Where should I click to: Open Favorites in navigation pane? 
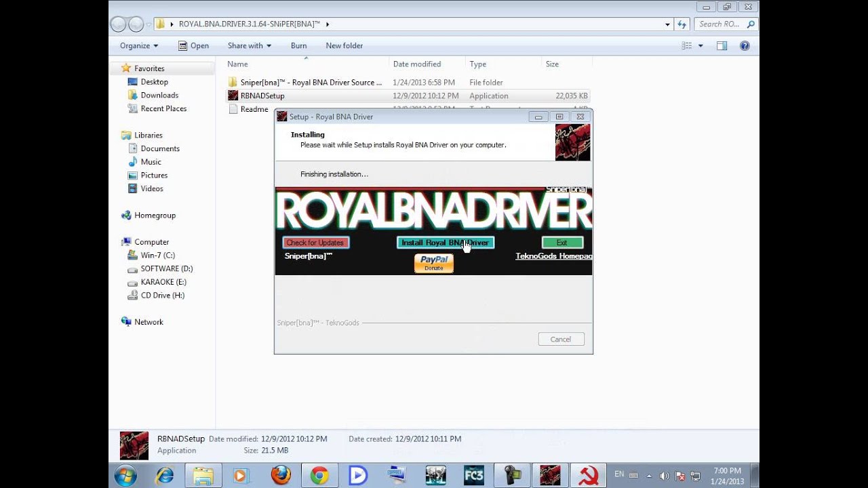point(149,68)
